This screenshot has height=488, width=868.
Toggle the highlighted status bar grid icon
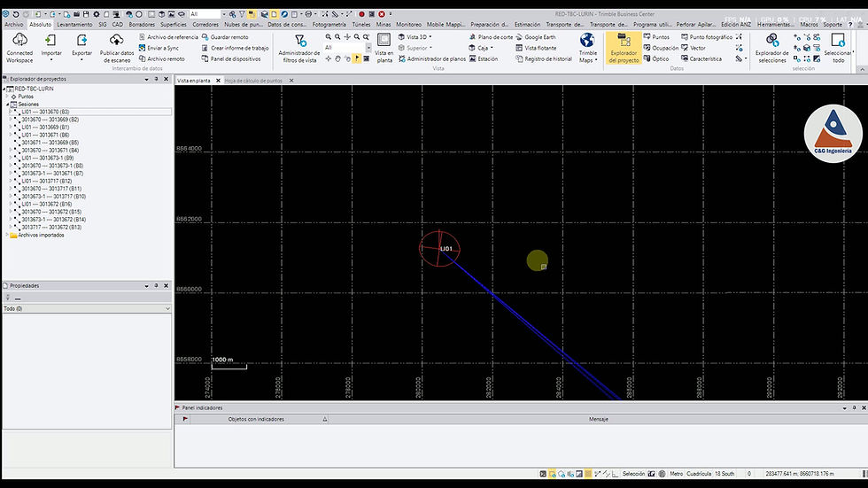588,474
